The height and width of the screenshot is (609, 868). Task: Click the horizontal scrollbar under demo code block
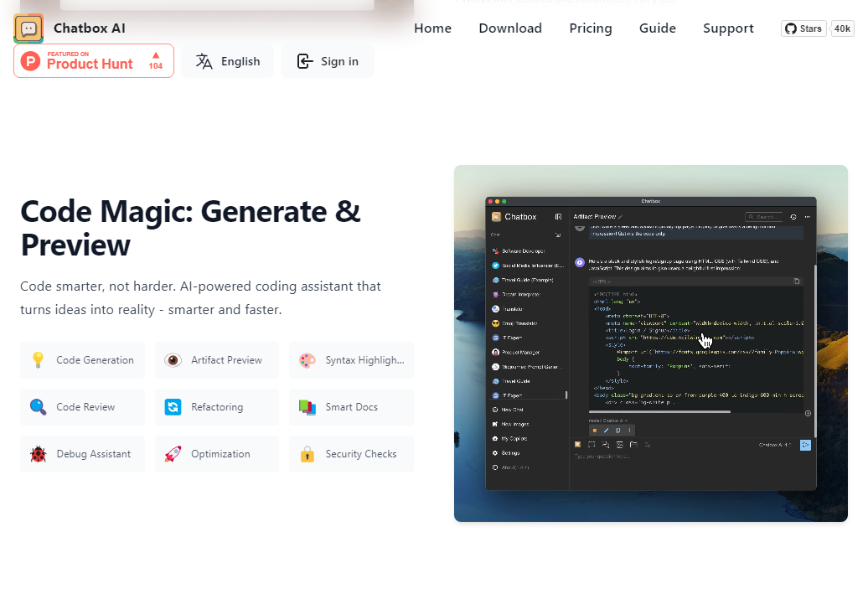(660, 412)
